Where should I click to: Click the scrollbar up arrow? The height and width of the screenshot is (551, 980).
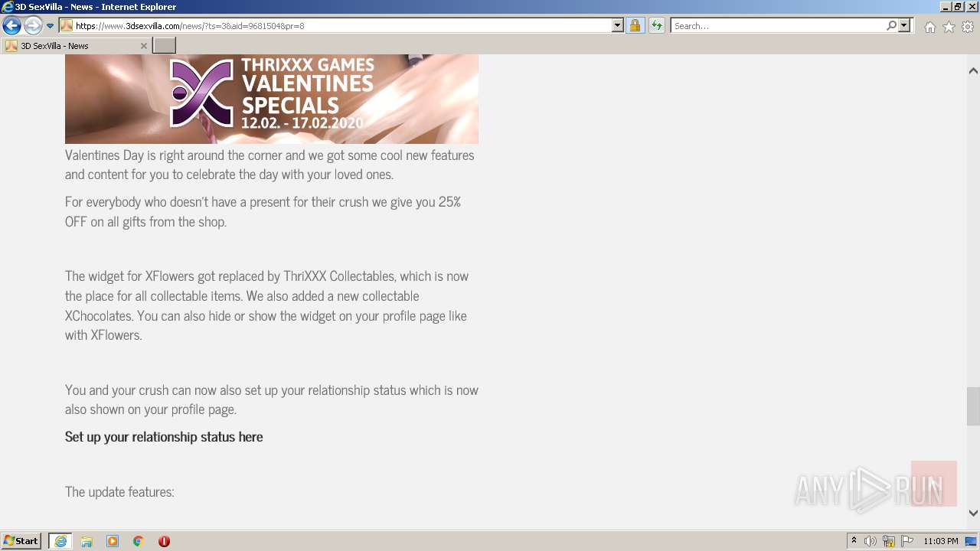coord(973,70)
